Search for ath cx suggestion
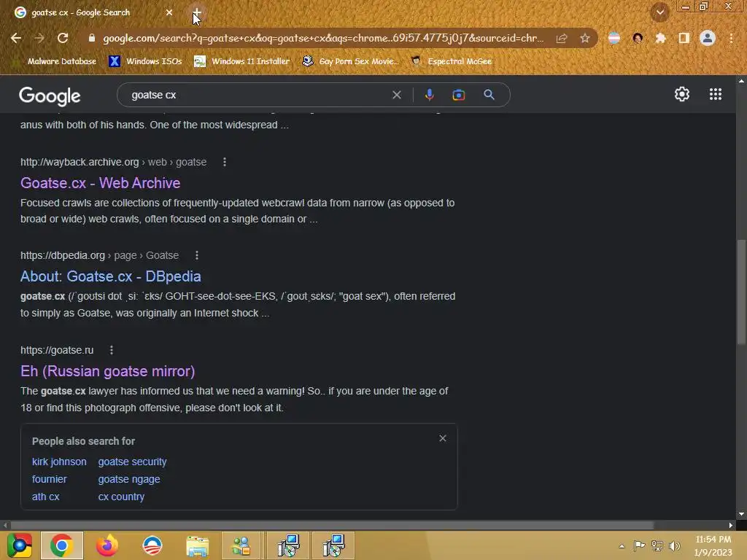This screenshot has width=747, height=560. [46, 497]
